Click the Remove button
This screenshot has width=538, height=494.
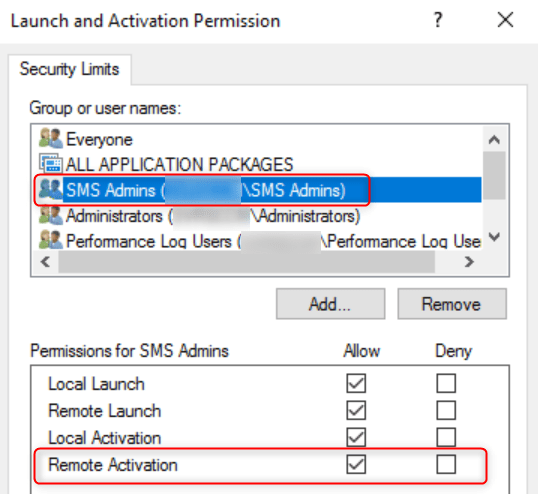click(452, 304)
